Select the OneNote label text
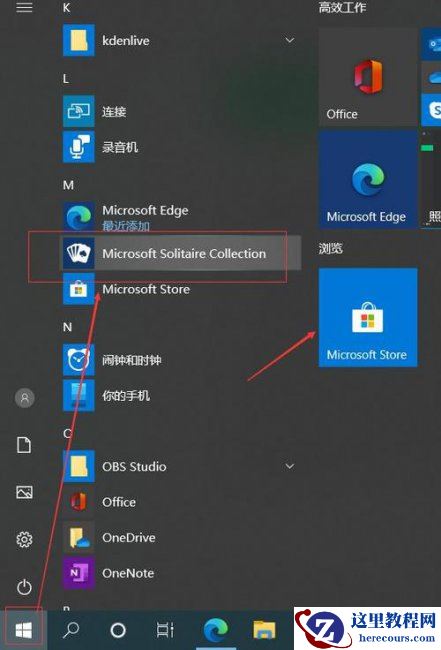Image resolution: width=441 pixels, height=650 pixels. 128,573
